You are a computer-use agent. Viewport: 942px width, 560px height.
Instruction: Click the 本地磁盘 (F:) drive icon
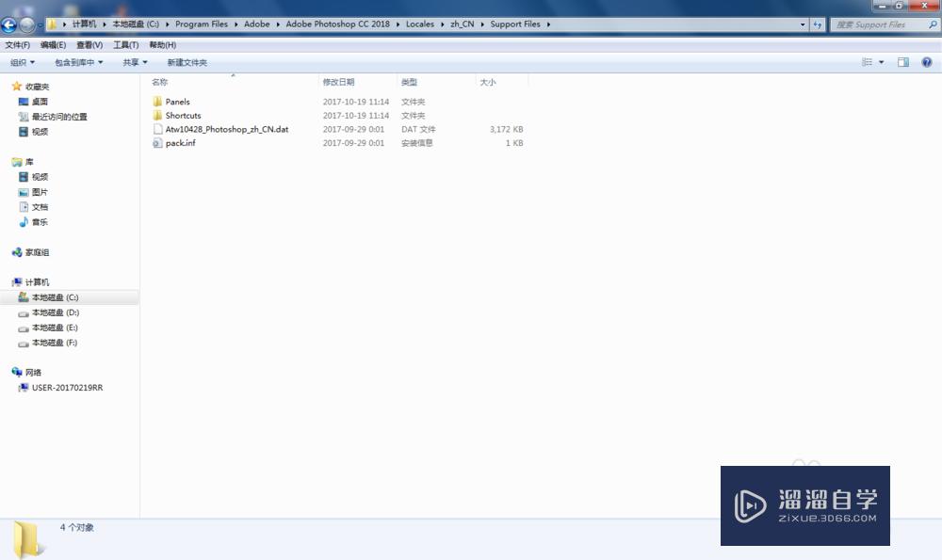click(x=24, y=344)
